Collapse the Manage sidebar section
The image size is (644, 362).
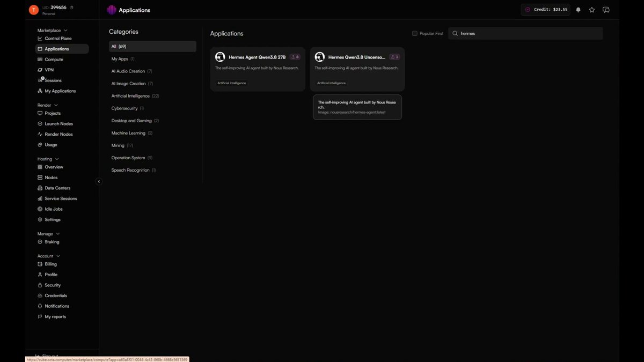[x=58, y=234]
